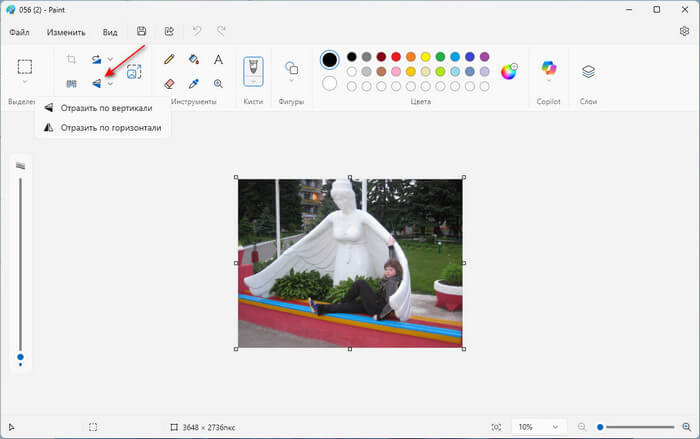Image resolution: width=700 pixels, height=439 pixels.
Task: Select the Fill bucket tool
Action: coord(194,60)
